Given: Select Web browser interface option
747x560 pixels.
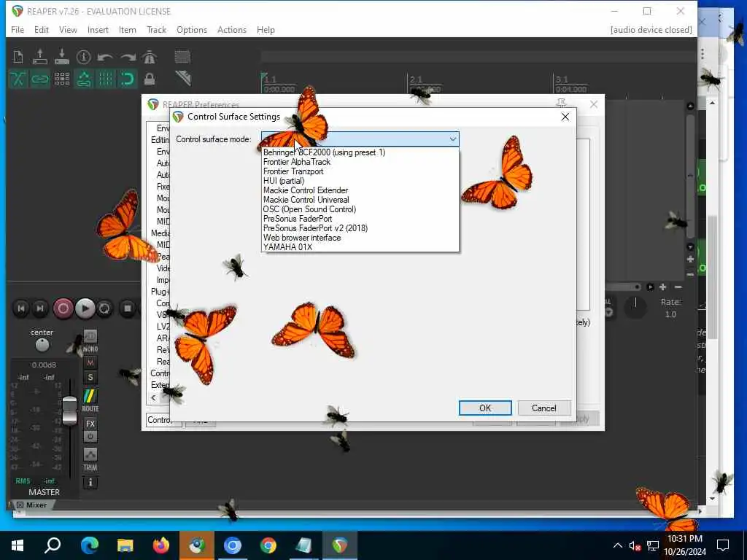Looking at the screenshot, I should [360, 238].
